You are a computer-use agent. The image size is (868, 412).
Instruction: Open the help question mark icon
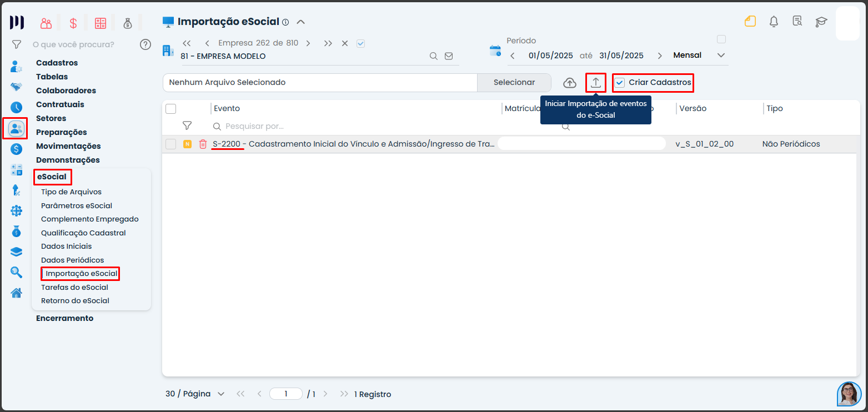coord(145,44)
